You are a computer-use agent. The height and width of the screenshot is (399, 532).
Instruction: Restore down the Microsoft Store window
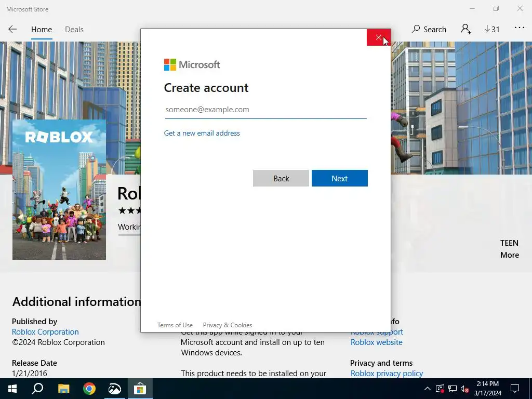[x=496, y=8]
